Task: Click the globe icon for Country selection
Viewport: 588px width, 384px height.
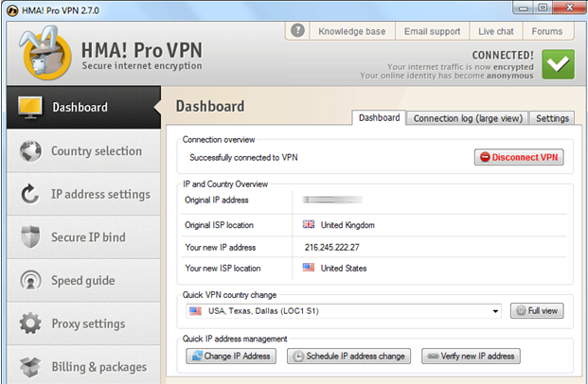Action: 30,151
